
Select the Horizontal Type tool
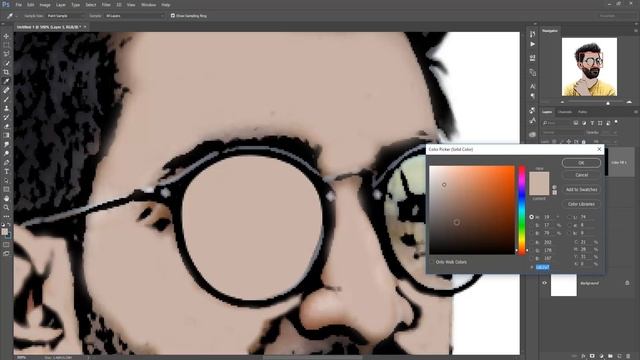click(6, 171)
